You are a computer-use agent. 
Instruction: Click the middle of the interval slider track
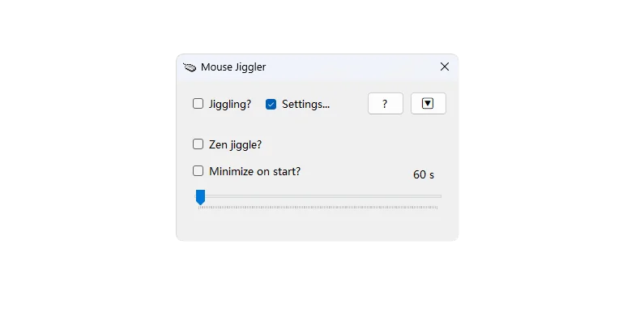318,196
